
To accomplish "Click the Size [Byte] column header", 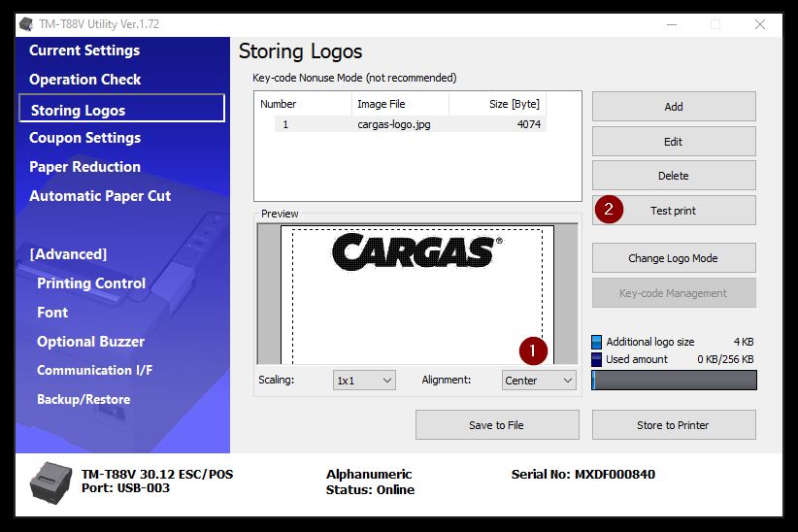I will pos(497,104).
